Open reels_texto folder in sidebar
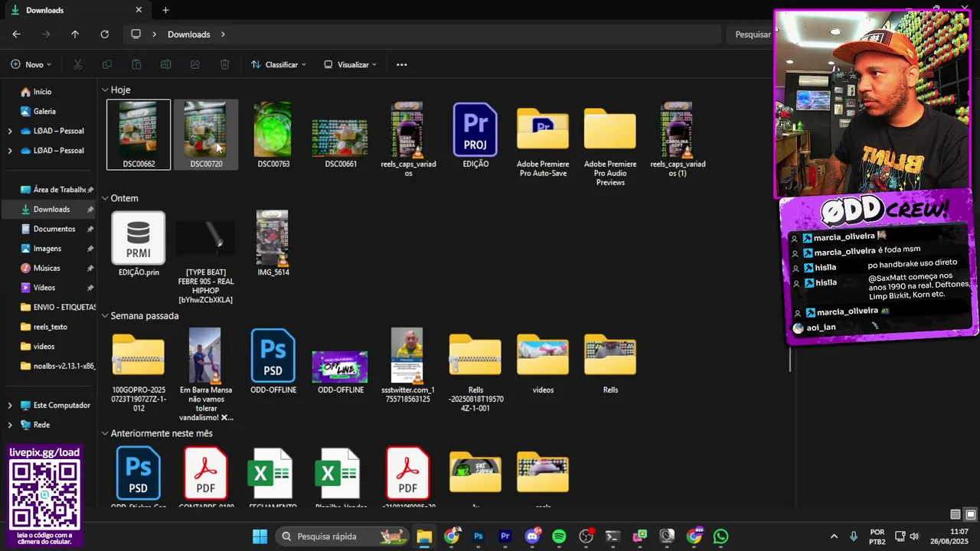980x551 pixels. point(51,327)
